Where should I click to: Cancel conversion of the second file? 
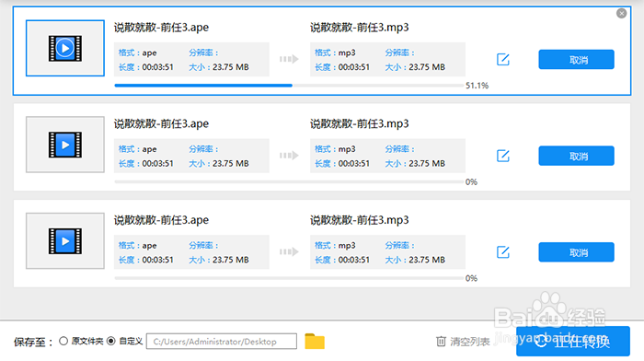(576, 156)
